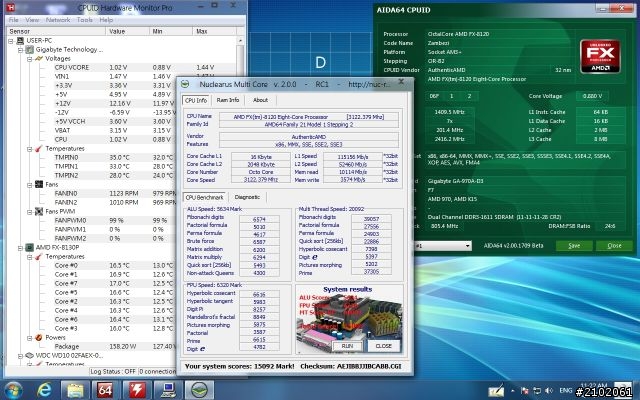
Task: Click the Hardware Monitor title bar icon
Action: click(x=11, y=7)
